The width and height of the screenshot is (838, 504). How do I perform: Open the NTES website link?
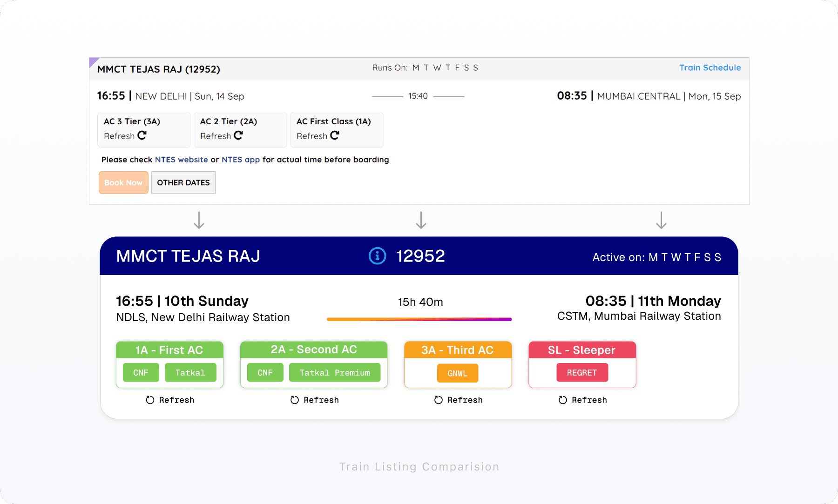tap(181, 160)
